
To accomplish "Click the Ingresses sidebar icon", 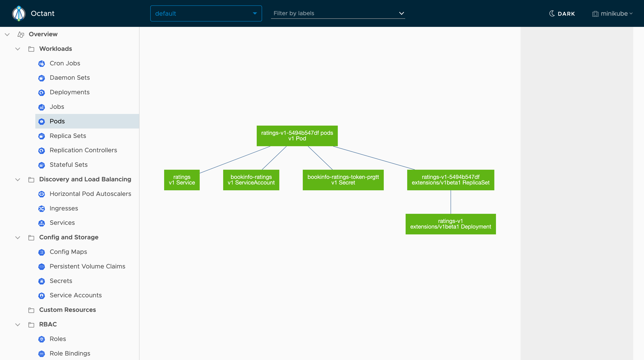I will pyautogui.click(x=42, y=208).
